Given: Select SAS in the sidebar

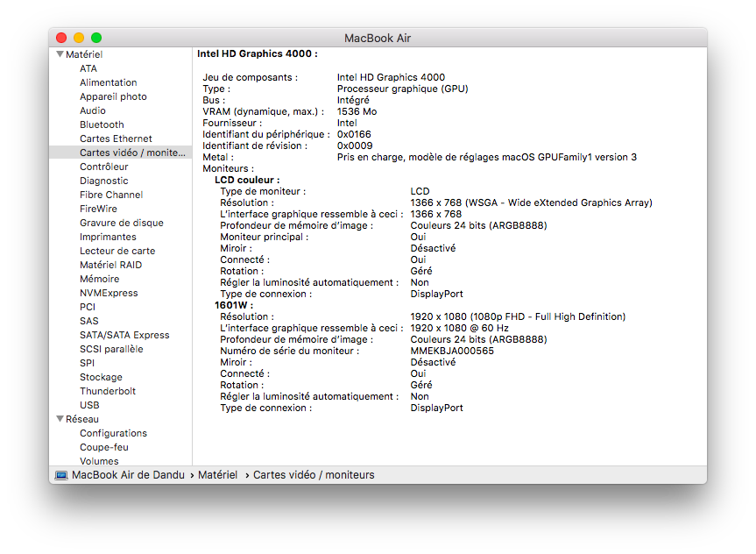Looking at the screenshot, I should point(89,321).
